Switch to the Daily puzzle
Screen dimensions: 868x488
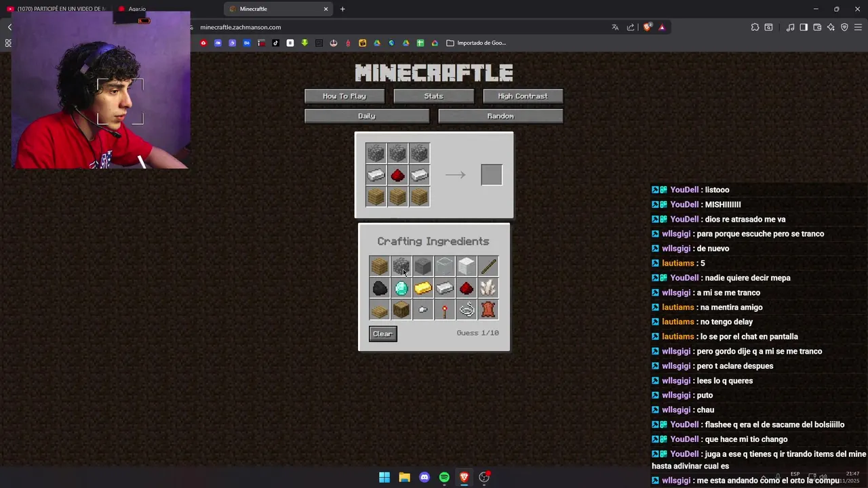[x=367, y=116]
